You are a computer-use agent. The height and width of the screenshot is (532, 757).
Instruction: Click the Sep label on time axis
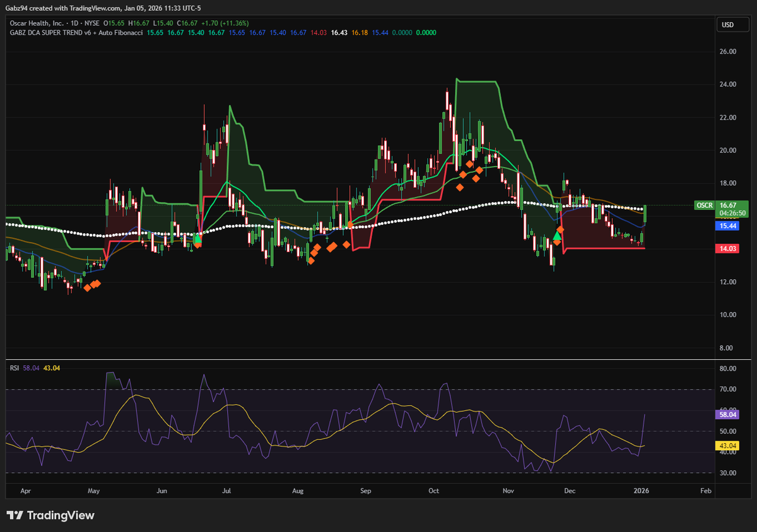coord(365,490)
